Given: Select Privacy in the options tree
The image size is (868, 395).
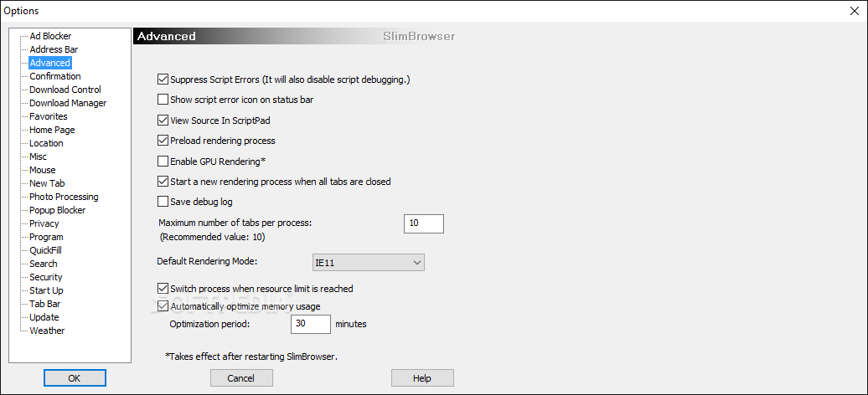Looking at the screenshot, I should tap(44, 223).
